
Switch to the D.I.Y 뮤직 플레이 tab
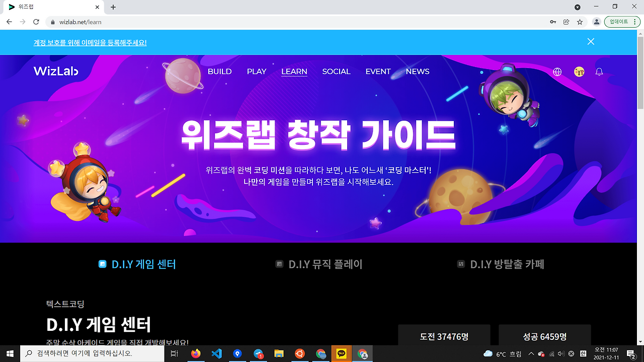[x=319, y=264]
